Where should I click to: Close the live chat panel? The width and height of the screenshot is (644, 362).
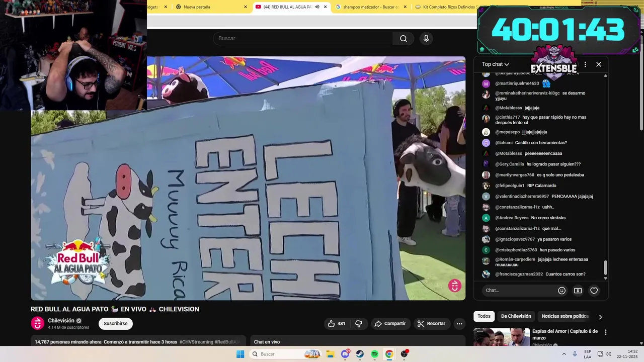point(599,64)
